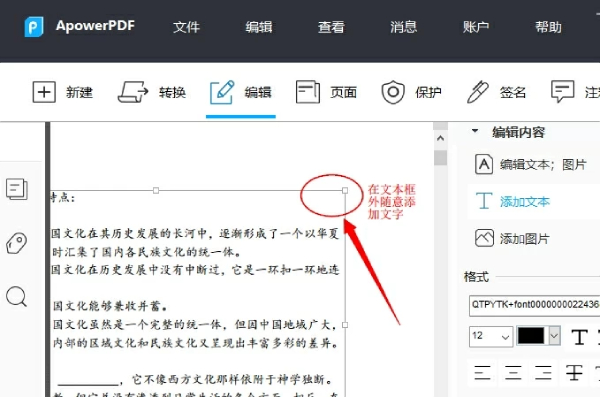Open the page thumbnails sidebar icon

pyautogui.click(x=17, y=189)
